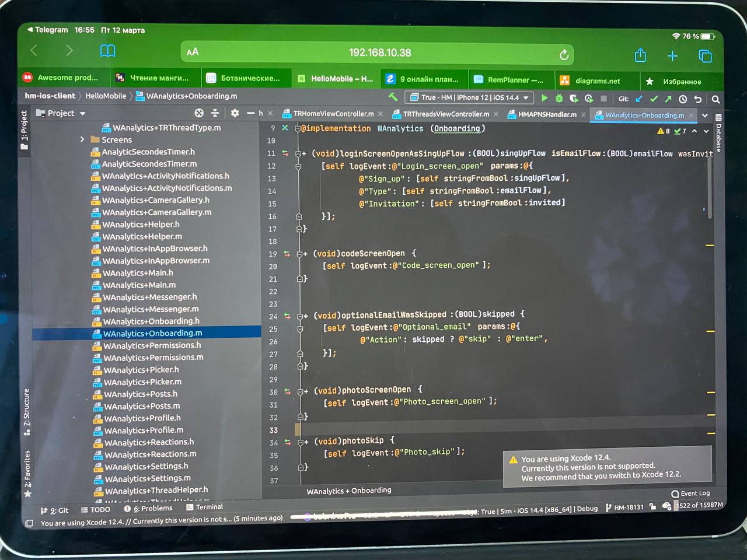Open the 6: Problems tool window
Viewport: 747px width, 560px height.
click(148, 508)
